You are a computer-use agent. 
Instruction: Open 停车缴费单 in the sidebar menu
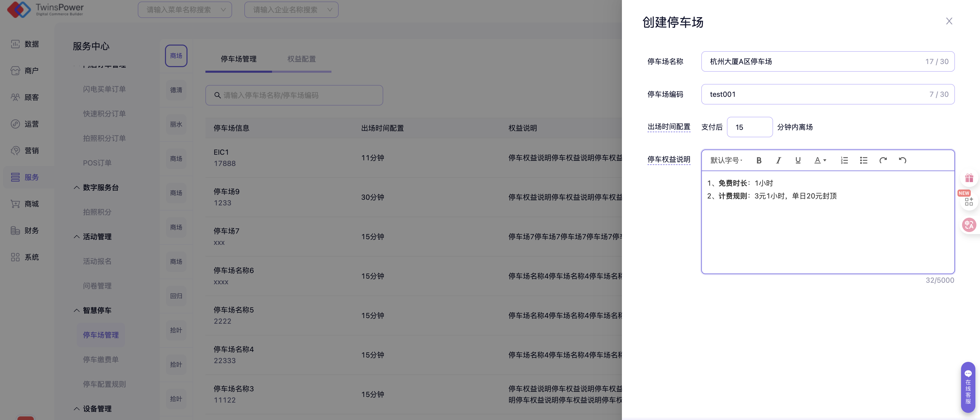(101, 360)
